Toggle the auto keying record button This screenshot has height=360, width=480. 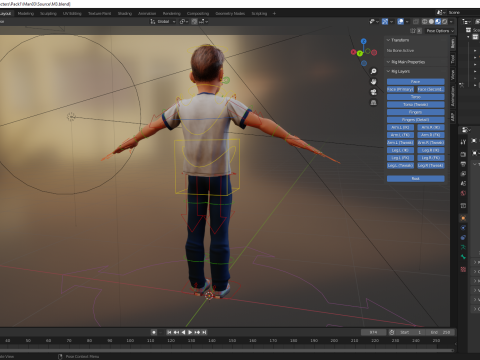154,332
